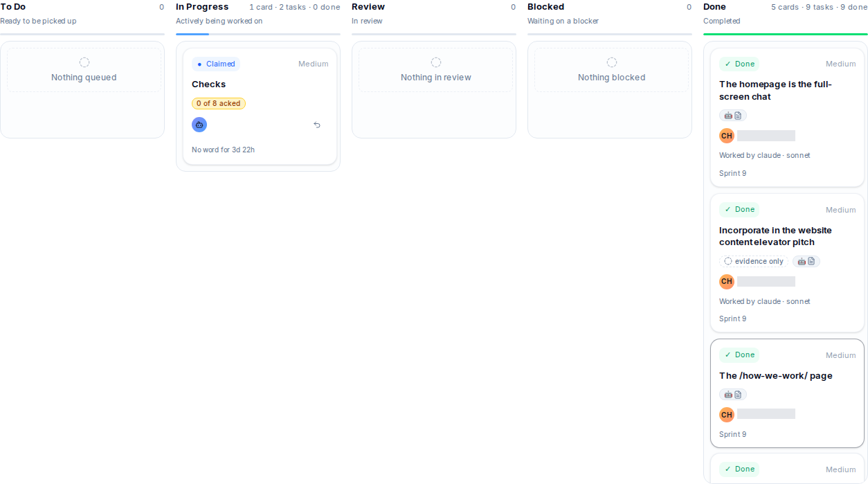This screenshot has width=868, height=484.
Task: Click 1 card · 2 tasks · 0 done summary
Action: pos(295,7)
